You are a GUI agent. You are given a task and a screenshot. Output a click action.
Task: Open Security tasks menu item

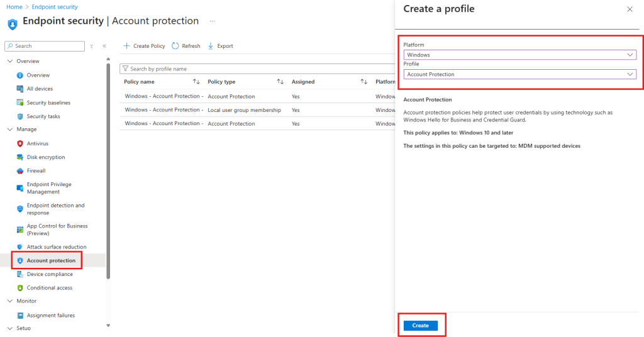(x=43, y=116)
